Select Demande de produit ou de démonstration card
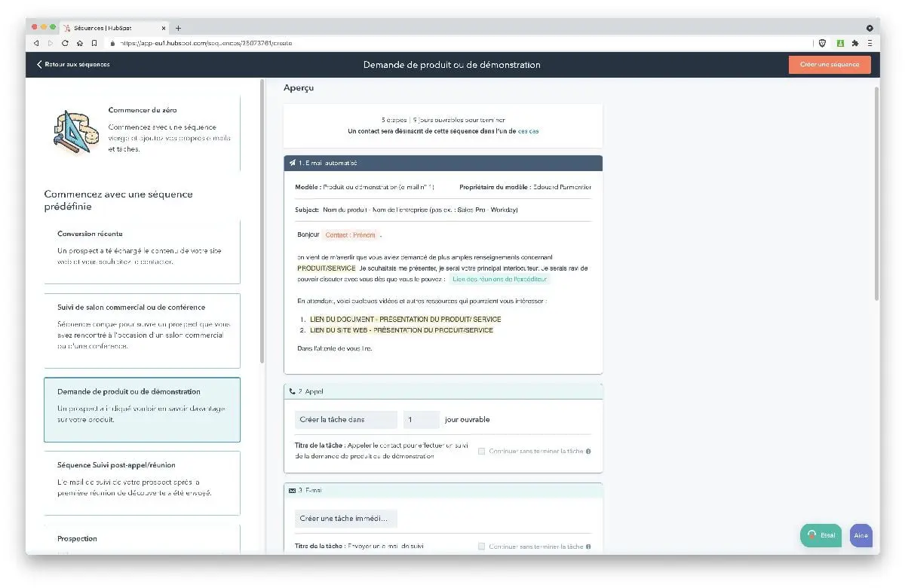Image resolution: width=905 pixels, height=588 pixels. tap(143, 409)
